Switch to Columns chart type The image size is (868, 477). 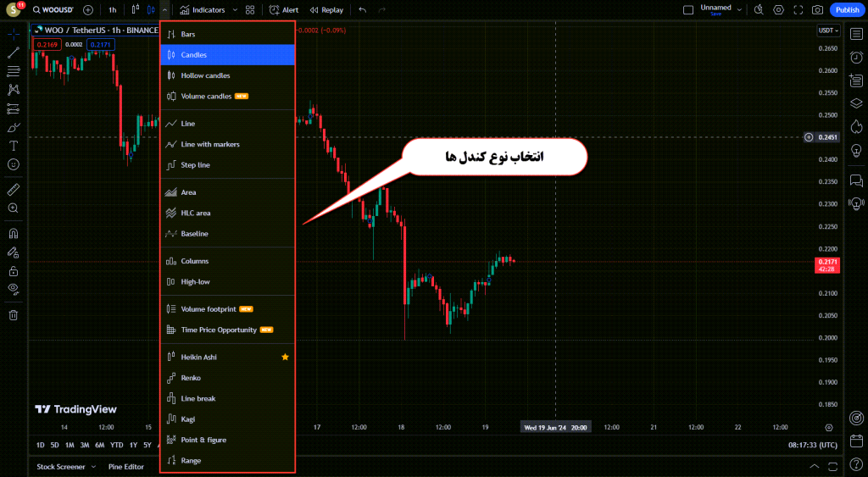pos(227,261)
